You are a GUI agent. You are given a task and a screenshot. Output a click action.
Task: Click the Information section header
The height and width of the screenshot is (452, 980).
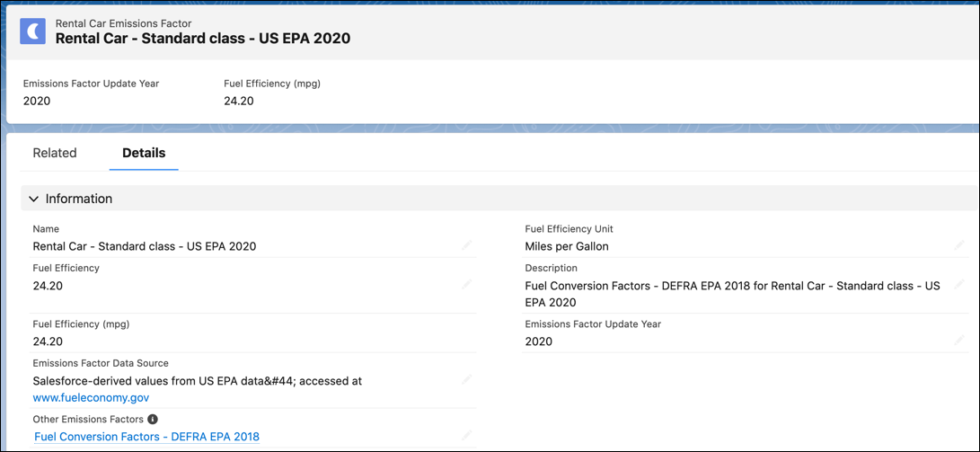[499, 199]
